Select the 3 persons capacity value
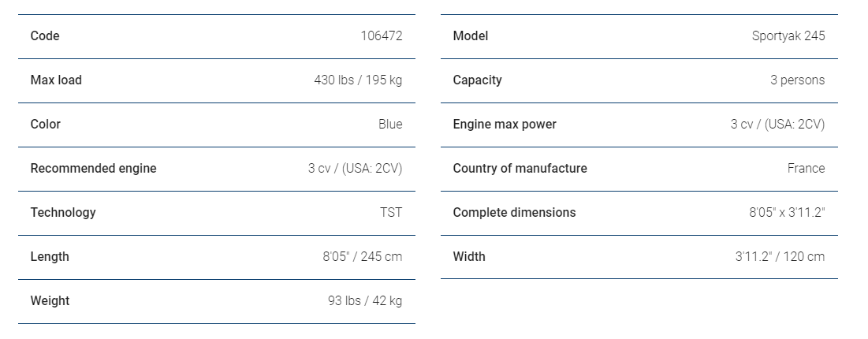Viewport: 868px width, 339px height. [797, 80]
